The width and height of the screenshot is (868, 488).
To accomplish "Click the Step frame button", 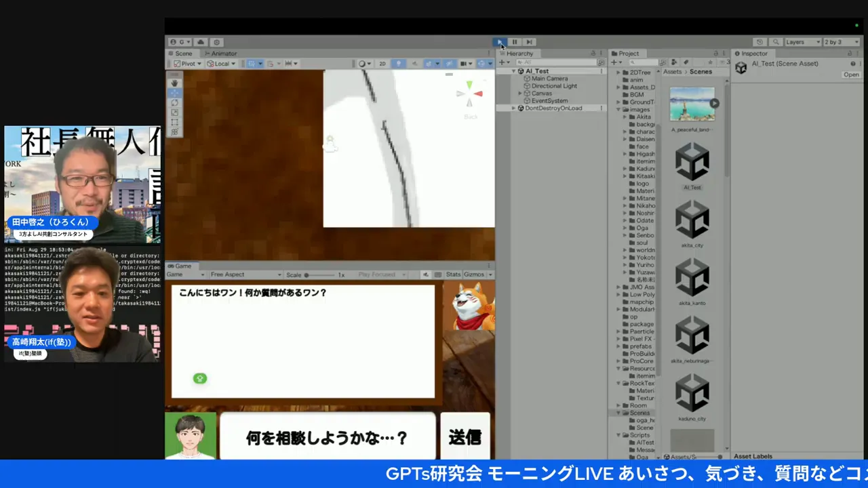I will pos(530,42).
